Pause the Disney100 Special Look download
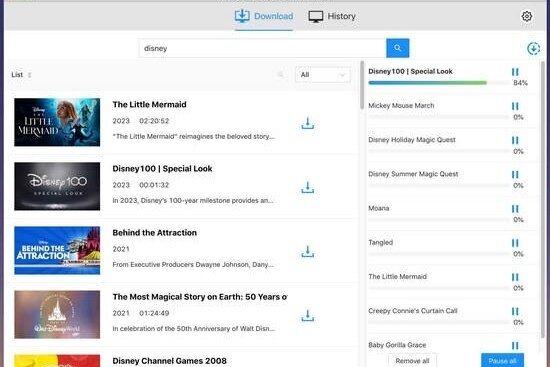 pyautogui.click(x=515, y=72)
